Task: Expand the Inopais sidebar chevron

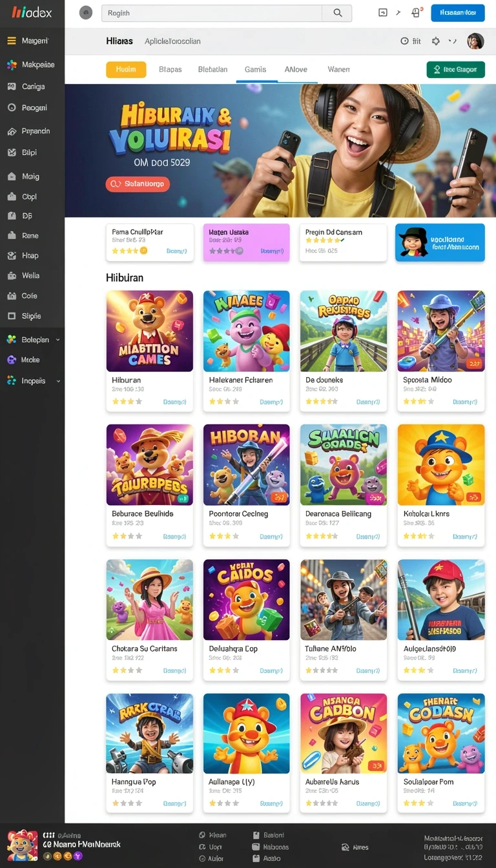Action: [58, 381]
